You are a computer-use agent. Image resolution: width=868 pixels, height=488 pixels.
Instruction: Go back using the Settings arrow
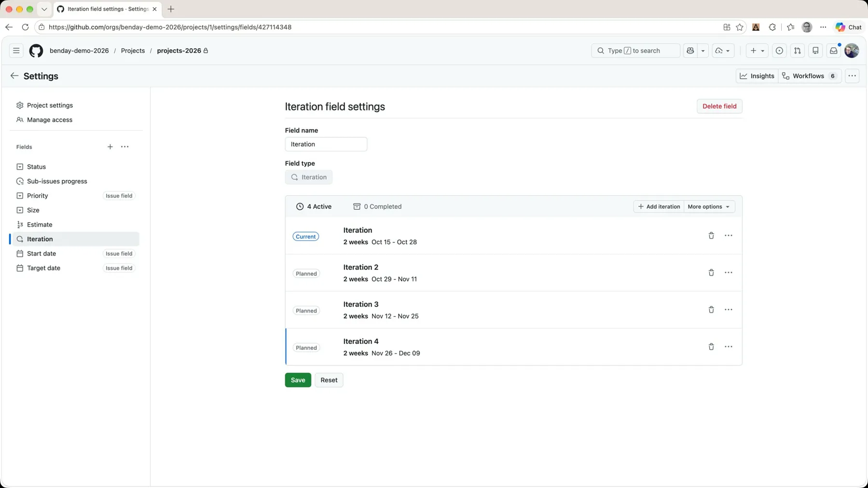click(14, 76)
